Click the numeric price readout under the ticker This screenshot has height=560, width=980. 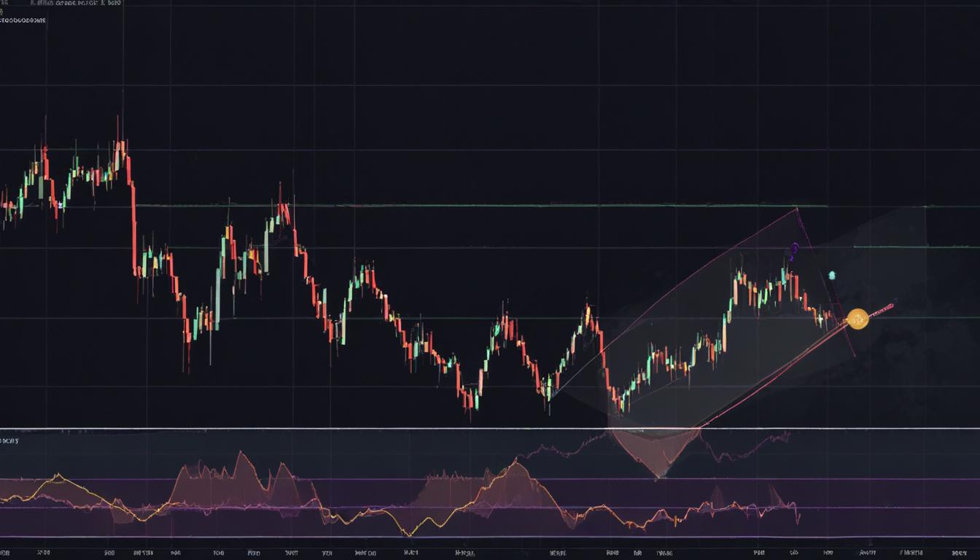point(22,22)
